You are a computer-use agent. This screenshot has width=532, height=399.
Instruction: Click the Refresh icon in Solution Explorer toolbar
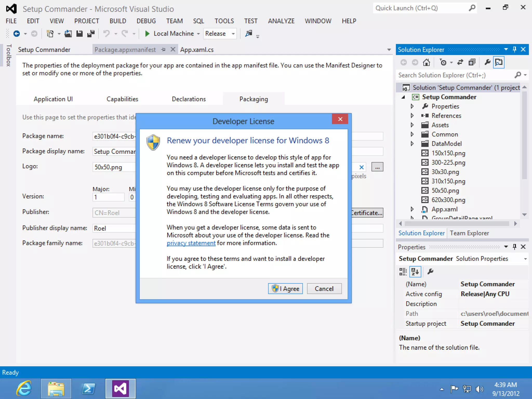click(460, 62)
